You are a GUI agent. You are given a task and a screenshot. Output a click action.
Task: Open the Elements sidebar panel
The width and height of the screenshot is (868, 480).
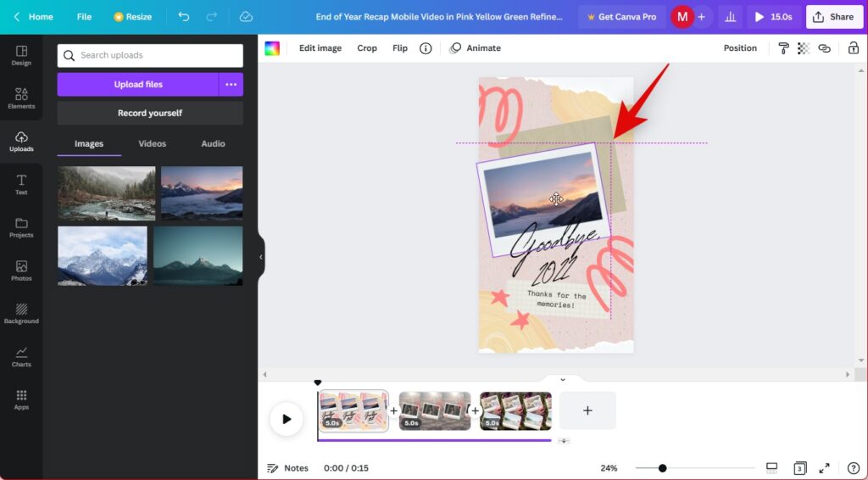coord(21,98)
